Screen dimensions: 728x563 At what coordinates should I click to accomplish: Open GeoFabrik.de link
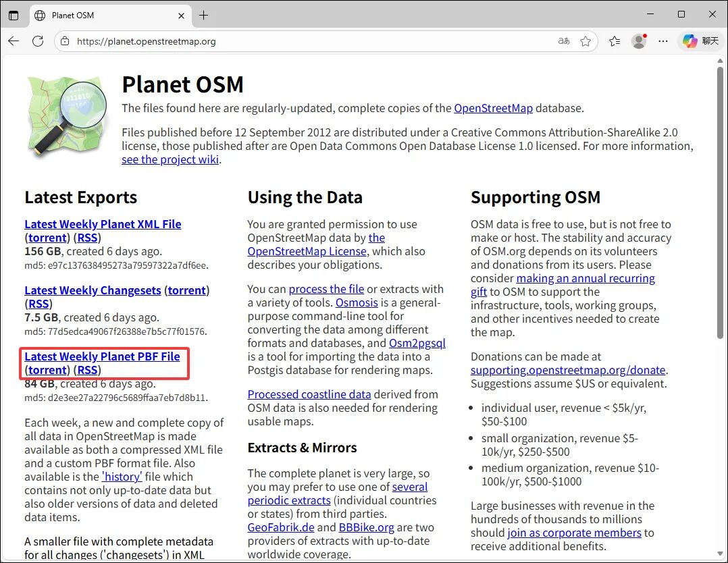(281, 528)
